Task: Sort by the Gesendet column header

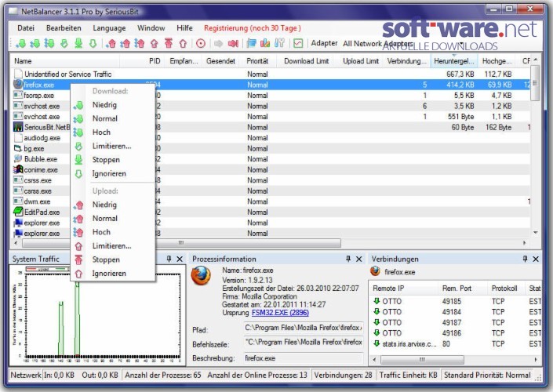Action: click(220, 61)
